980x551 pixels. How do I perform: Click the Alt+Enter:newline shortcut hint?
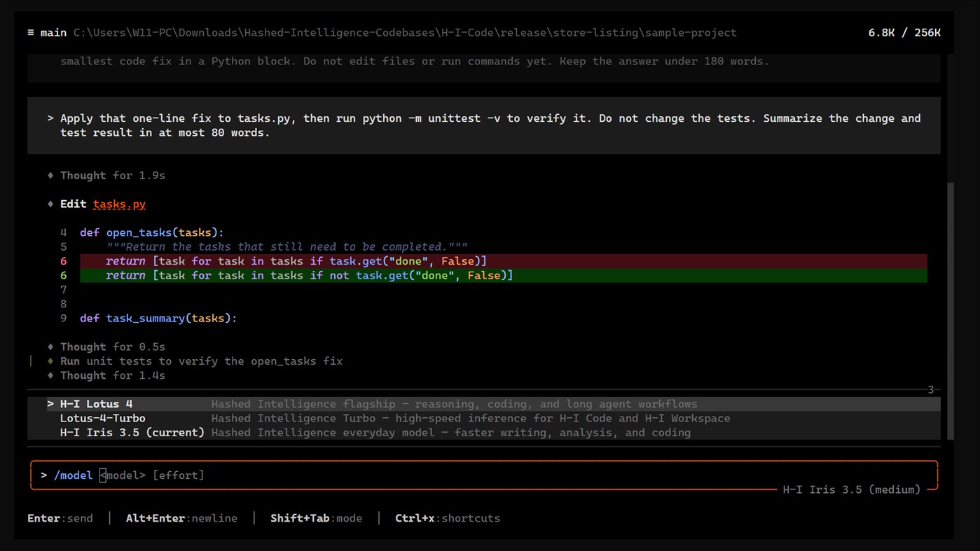tap(181, 518)
